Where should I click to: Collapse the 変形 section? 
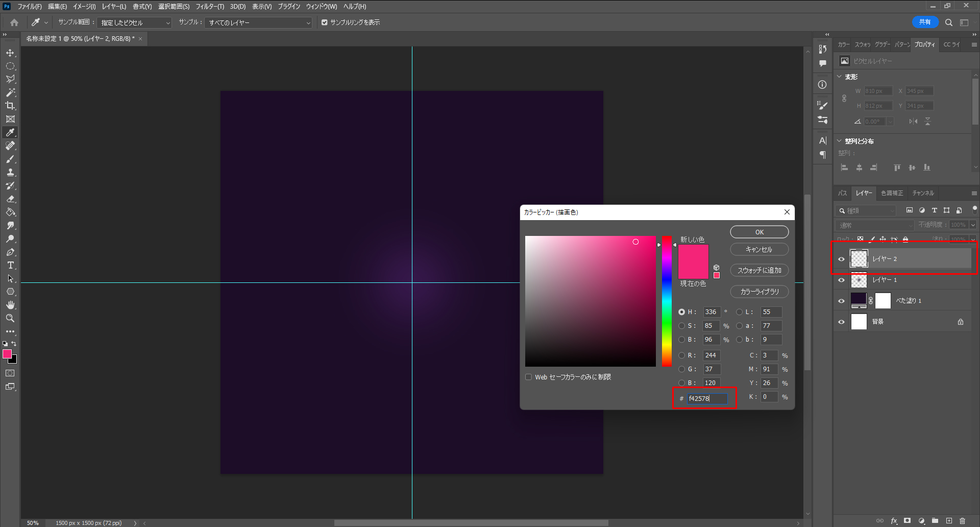click(839, 77)
